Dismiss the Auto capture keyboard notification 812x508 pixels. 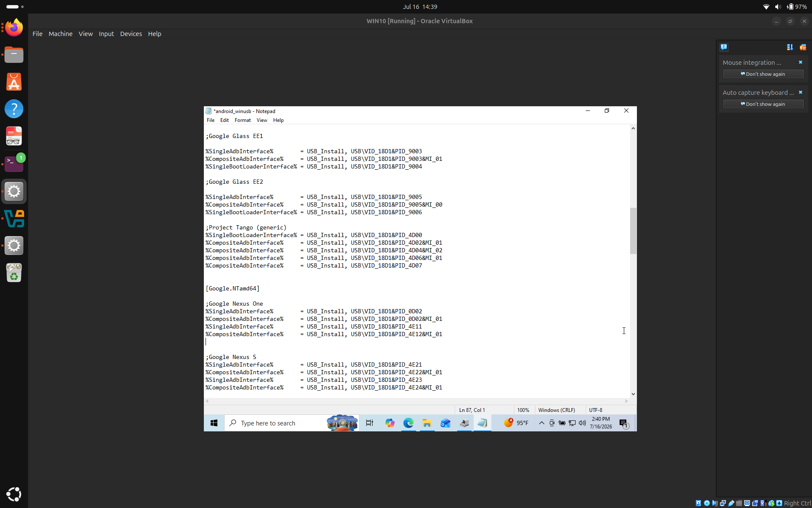pyautogui.click(x=800, y=92)
